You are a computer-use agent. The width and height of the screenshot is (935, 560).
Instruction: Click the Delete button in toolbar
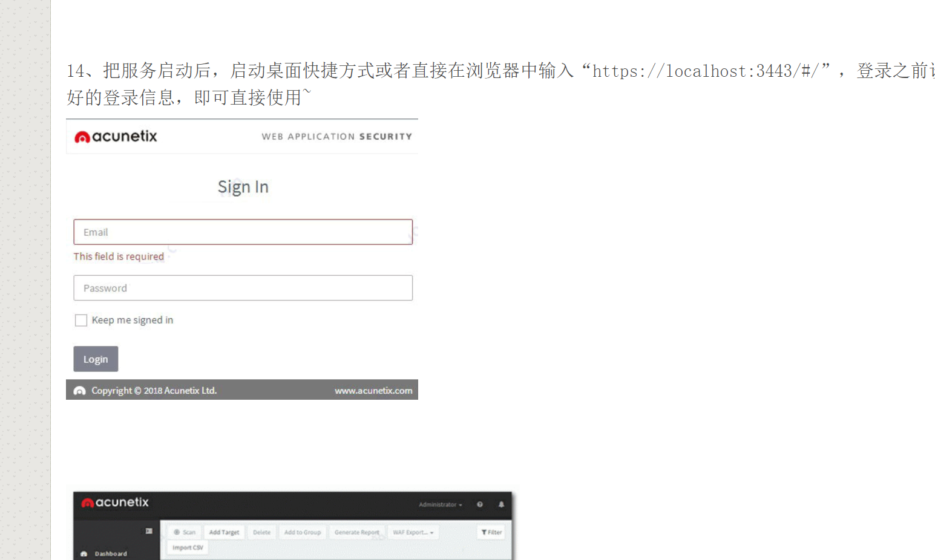pyautogui.click(x=261, y=532)
